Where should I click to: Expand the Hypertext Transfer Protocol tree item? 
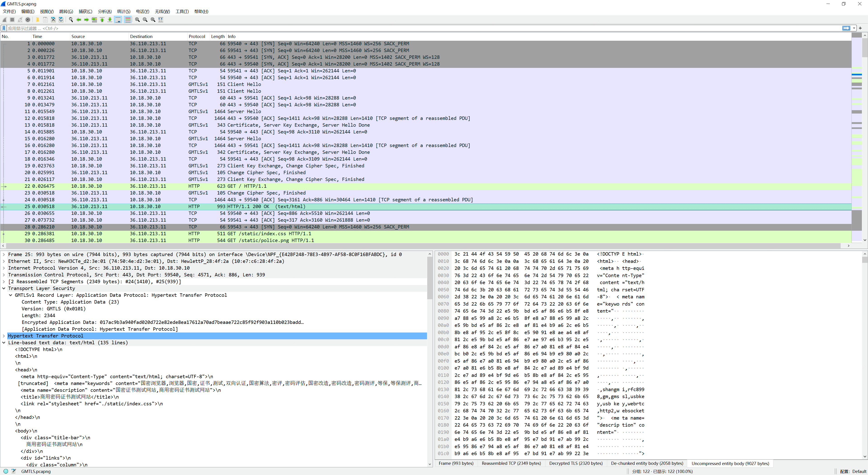pyautogui.click(x=4, y=336)
